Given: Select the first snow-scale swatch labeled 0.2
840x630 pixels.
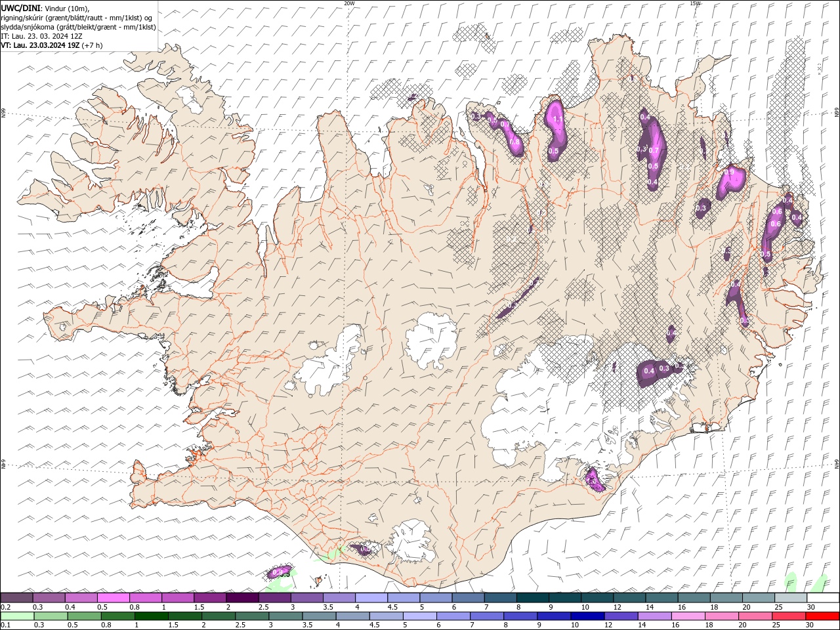Looking at the screenshot, I should click(16, 598).
